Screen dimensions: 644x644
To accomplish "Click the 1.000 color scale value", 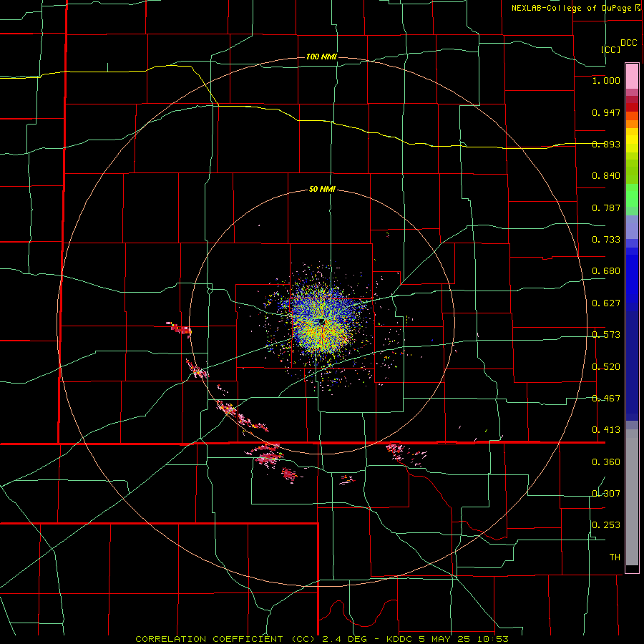I will click(606, 80).
